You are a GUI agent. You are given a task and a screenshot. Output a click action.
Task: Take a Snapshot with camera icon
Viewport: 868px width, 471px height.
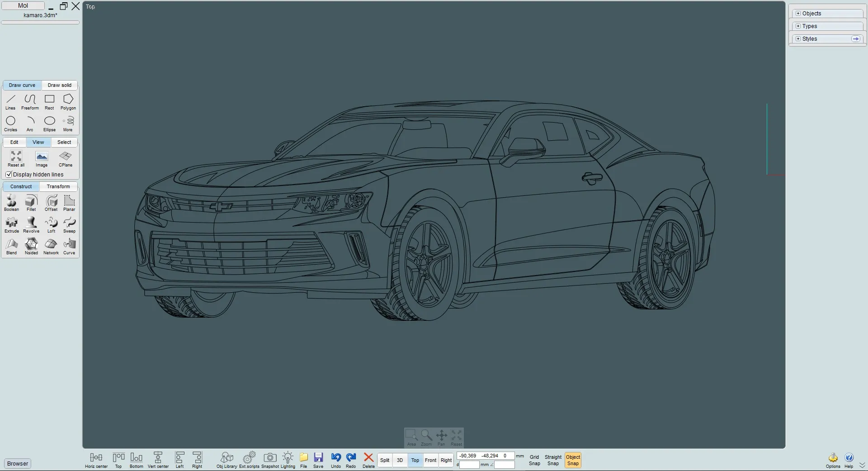tap(270, 460)
